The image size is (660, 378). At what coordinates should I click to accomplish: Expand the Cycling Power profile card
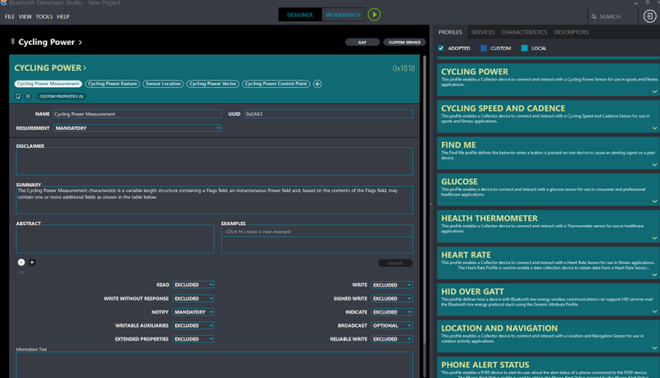(x=654, y=91)
